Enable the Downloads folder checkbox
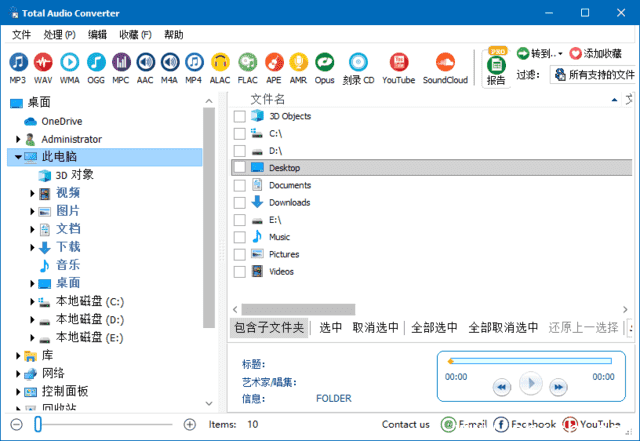 pyautogui.click(x=239, y=203)
